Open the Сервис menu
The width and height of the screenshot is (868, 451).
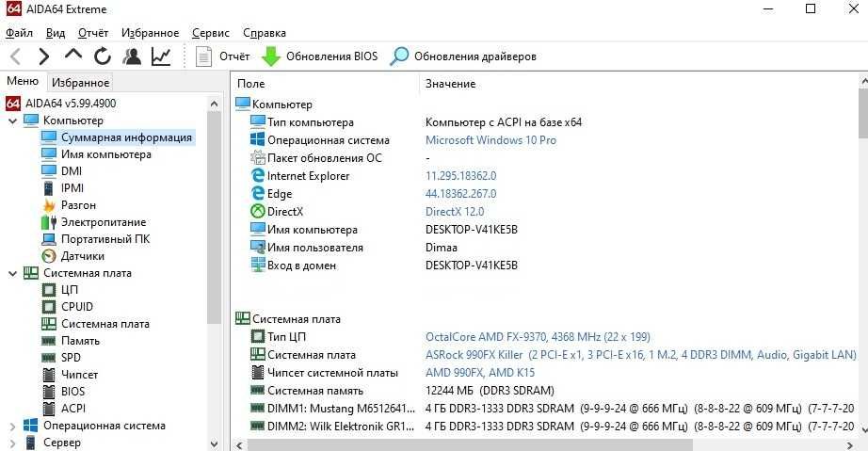(210, 33)
